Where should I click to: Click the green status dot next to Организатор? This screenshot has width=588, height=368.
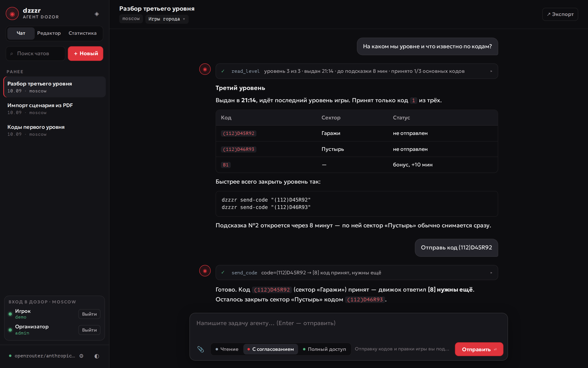click(x=10, y=330)
